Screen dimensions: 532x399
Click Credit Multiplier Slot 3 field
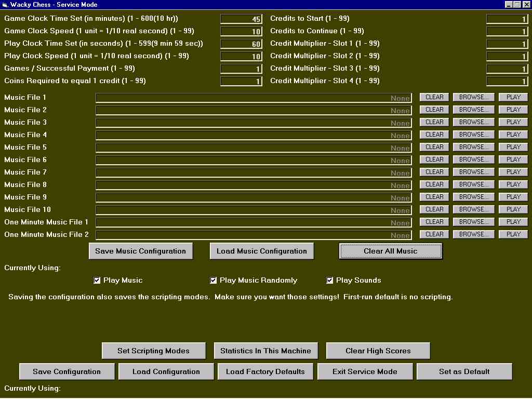(507, 69)
